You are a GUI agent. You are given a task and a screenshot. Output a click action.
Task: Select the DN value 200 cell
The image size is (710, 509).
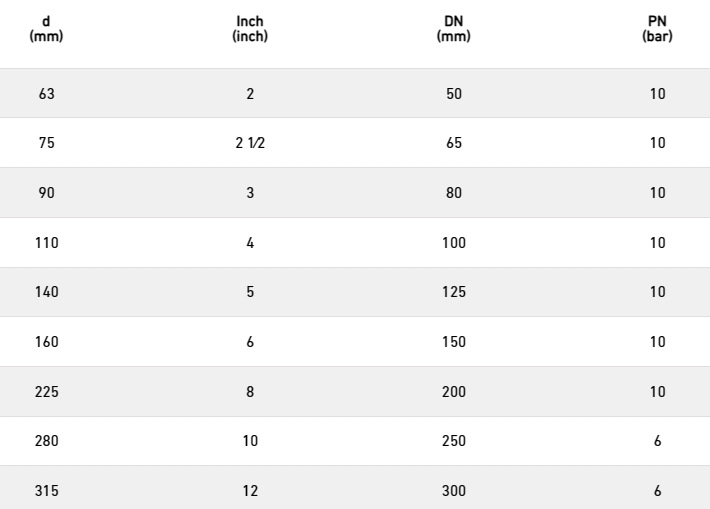coord(454,392)
